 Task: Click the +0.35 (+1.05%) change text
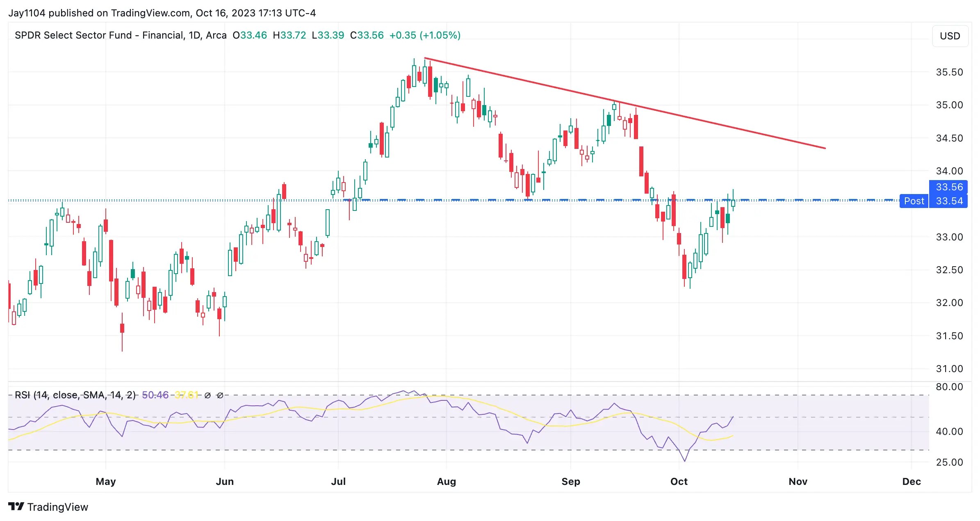[425, 35]
